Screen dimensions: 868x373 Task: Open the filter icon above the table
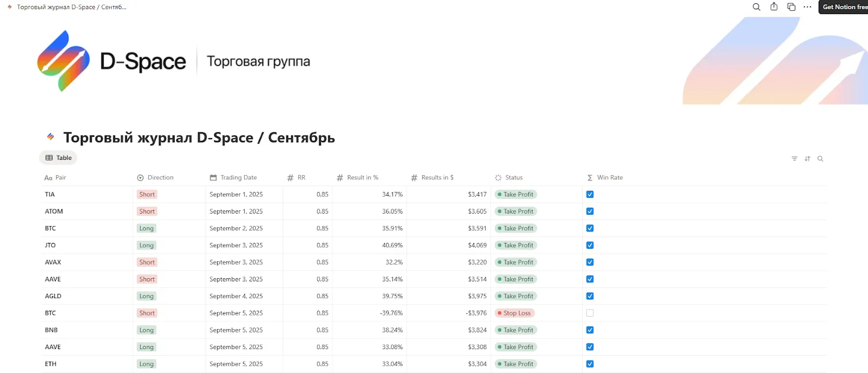(794, 159)
